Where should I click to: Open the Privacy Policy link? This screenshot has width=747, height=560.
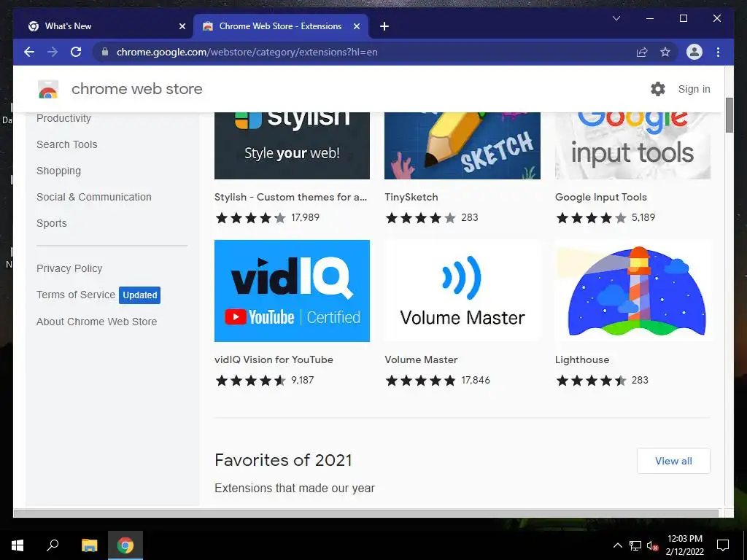coord(69,268)
